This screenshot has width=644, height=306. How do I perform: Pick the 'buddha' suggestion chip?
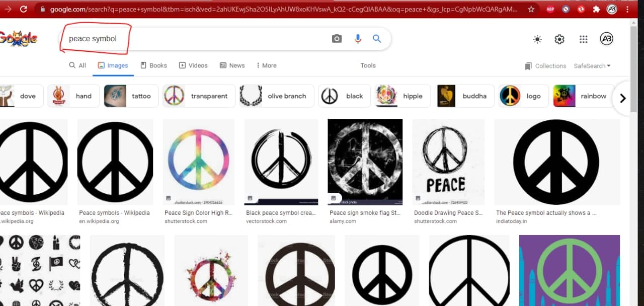pos(465,96)
